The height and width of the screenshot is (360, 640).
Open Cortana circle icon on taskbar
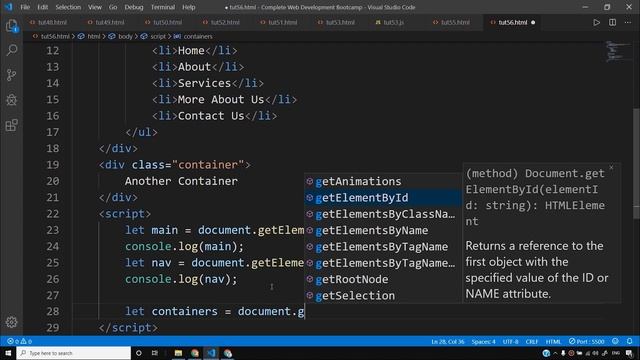[139, 353]
